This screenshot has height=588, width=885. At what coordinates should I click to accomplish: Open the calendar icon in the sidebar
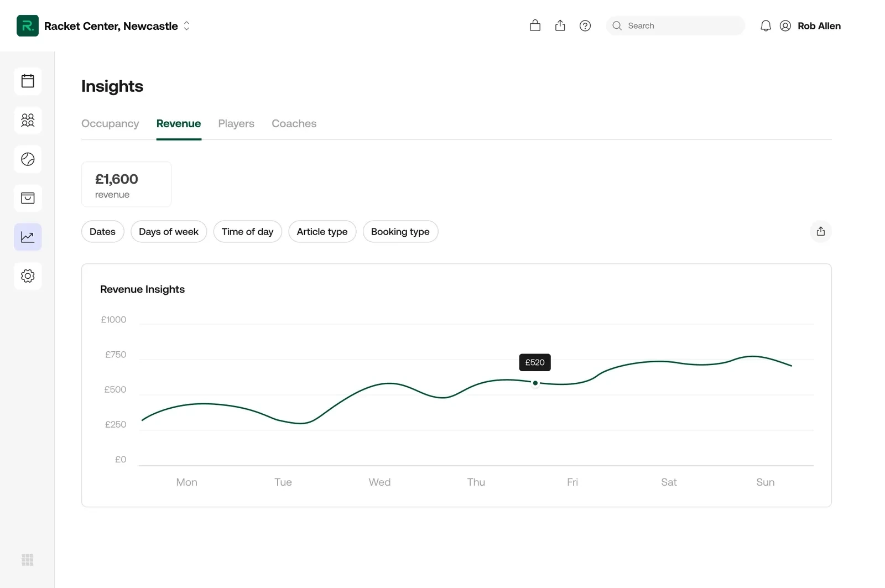tap(28, 81)
